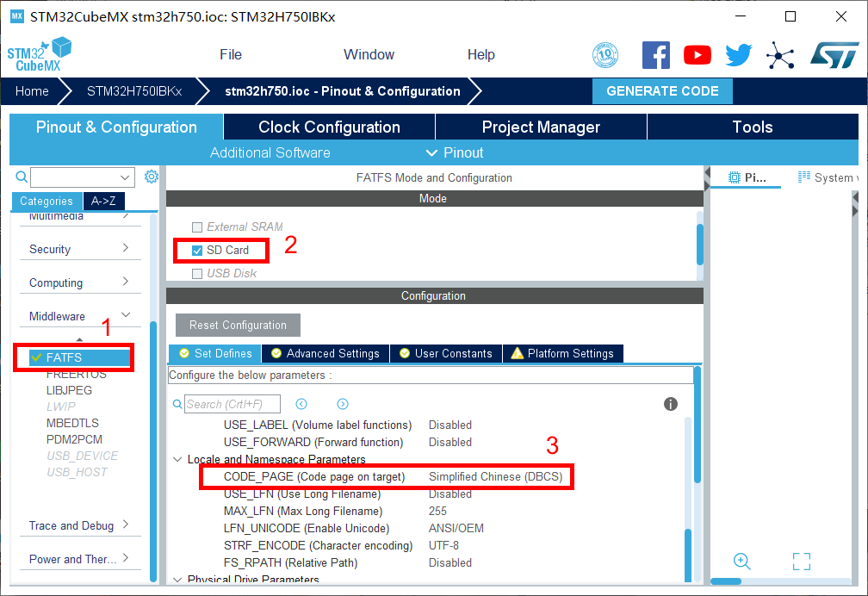
Task: Click the Reset Configuration button
Action: coord(238,325)
